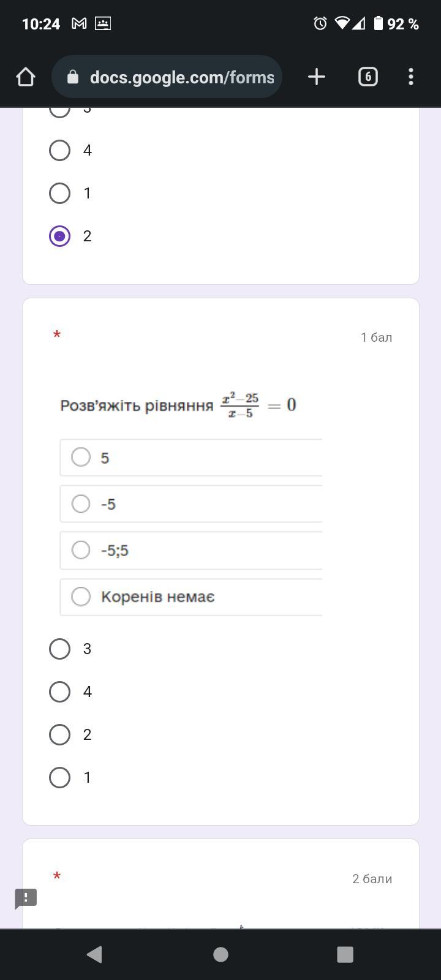Tap the report problem feedback icon
The width and height of the screenshot is (441, 980).
[x=26, y=899]
